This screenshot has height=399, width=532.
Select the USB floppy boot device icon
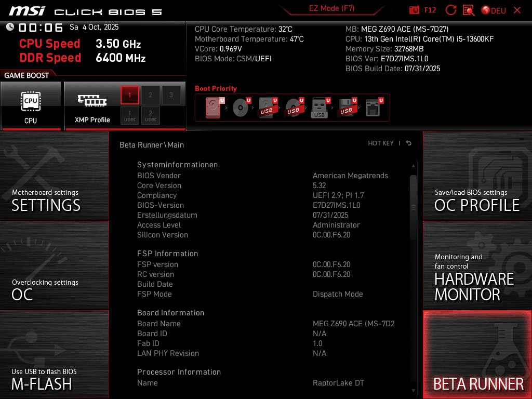point(347,108)
